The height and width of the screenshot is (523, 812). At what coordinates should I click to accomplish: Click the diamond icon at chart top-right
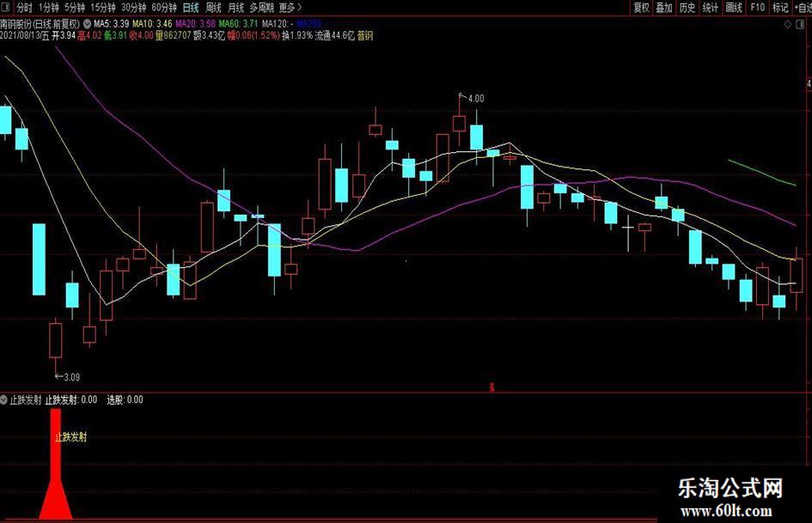788,24
